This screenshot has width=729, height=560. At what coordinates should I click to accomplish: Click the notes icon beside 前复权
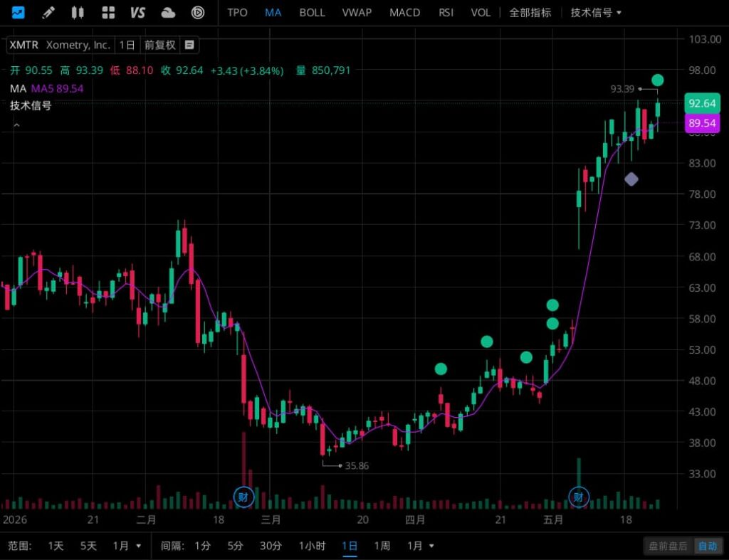(x=189, y=45)
